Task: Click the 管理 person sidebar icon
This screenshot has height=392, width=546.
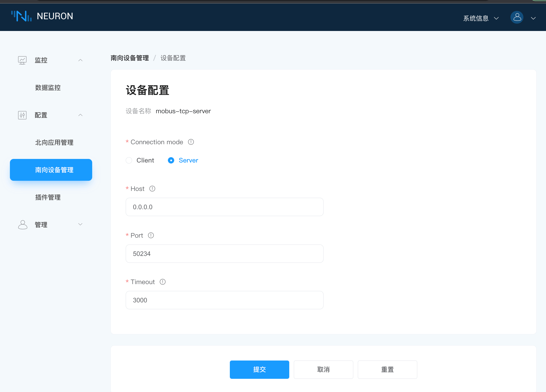Action: pyautogui.click(x=23, y=225)
